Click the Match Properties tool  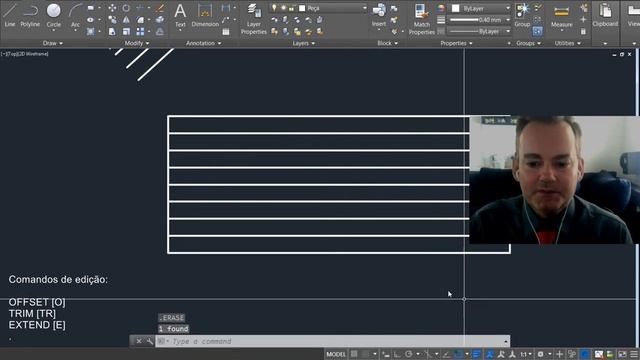422,19
